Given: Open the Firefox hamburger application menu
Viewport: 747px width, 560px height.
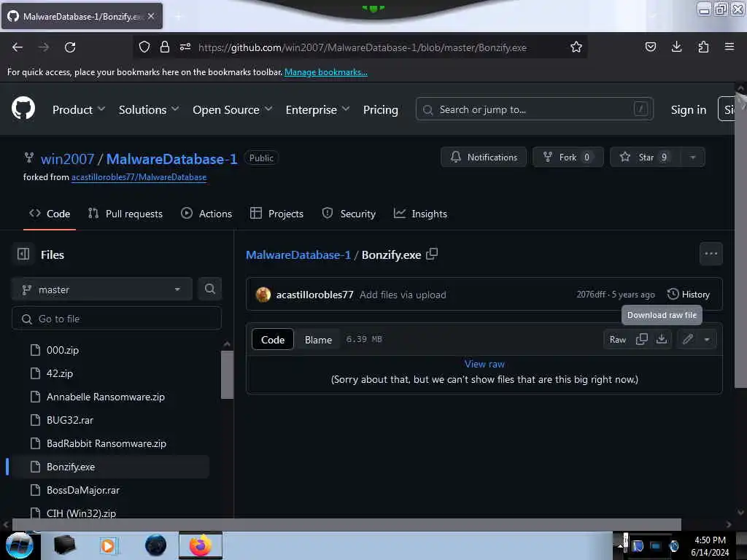Looking at the screenshot, I should point(729,47).
